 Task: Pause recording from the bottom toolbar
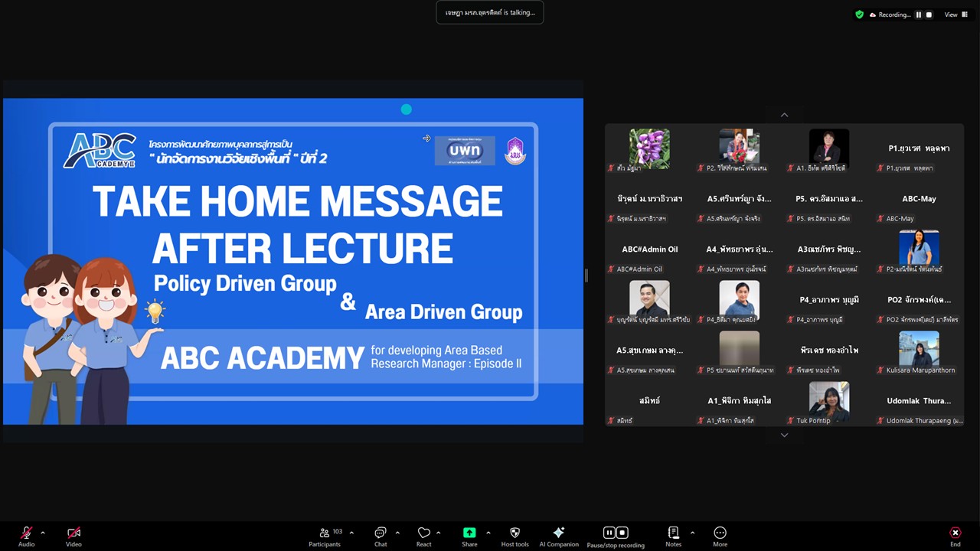[x=609, y=533]
